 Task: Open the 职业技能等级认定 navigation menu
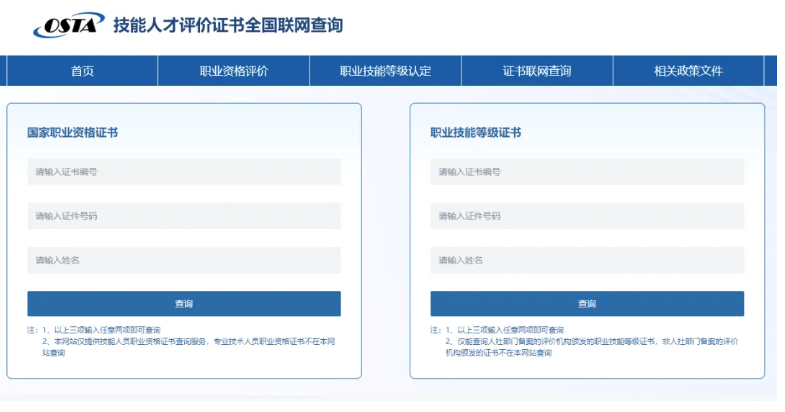(x=385, y=71)
